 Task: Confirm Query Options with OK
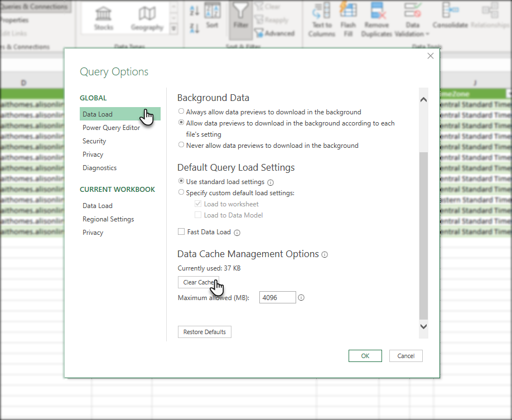365,356
